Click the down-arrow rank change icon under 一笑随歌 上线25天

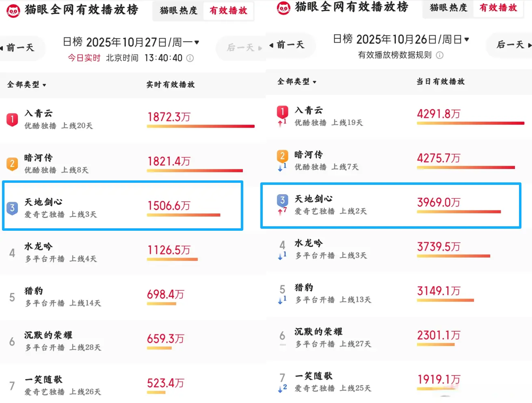pos(280,389)
